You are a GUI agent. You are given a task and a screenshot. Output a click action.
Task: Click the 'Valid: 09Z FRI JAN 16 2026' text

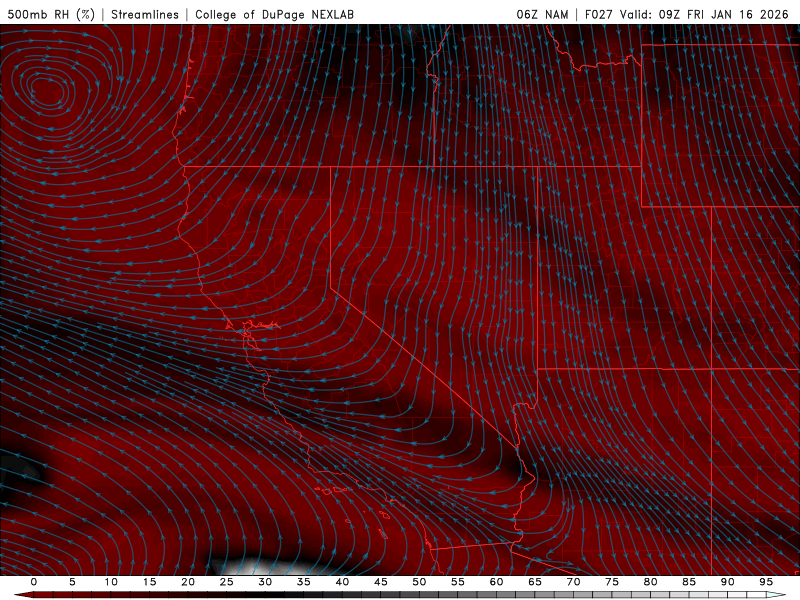(704, 14)
